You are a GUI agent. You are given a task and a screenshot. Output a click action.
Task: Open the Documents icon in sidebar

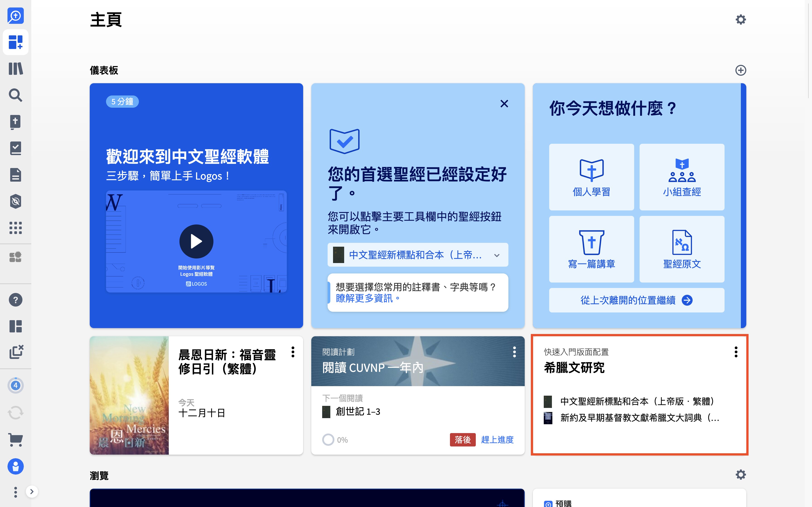(x=15, y=175)
